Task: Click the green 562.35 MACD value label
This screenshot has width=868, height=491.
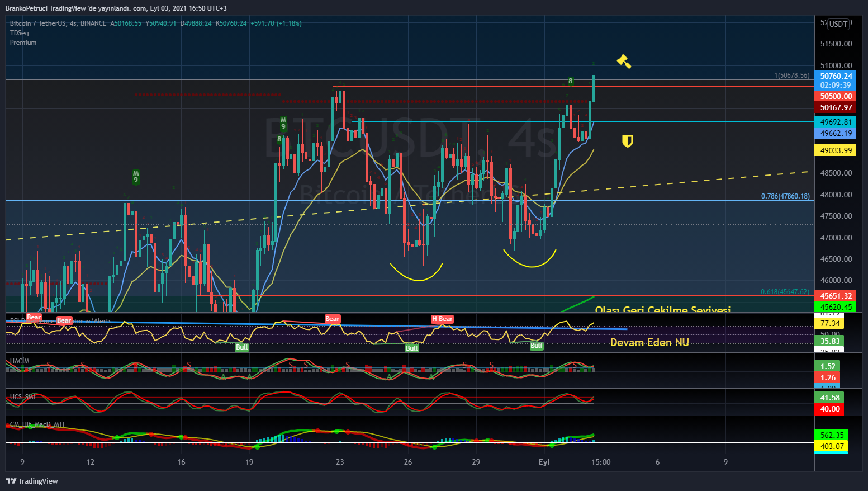Action: click(x=832, y=435)
